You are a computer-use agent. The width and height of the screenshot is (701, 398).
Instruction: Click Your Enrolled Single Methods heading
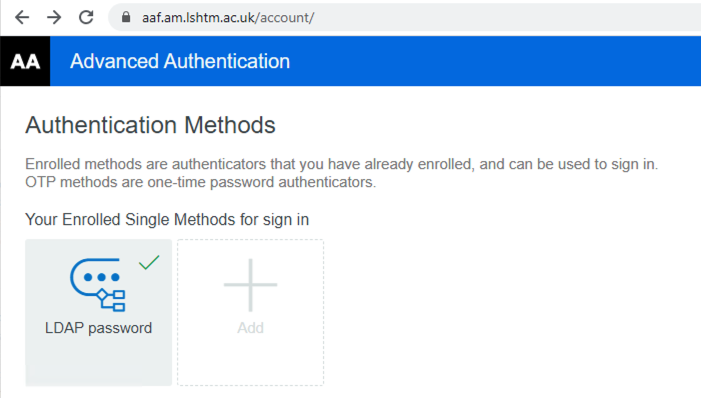(x=167, y=220)
